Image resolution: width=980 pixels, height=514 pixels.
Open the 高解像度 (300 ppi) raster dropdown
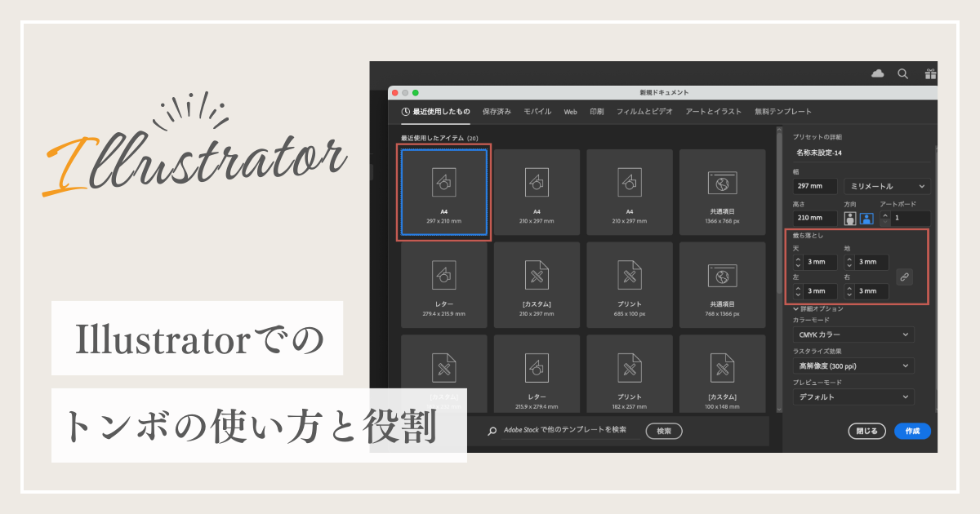[x=853, y=366]
